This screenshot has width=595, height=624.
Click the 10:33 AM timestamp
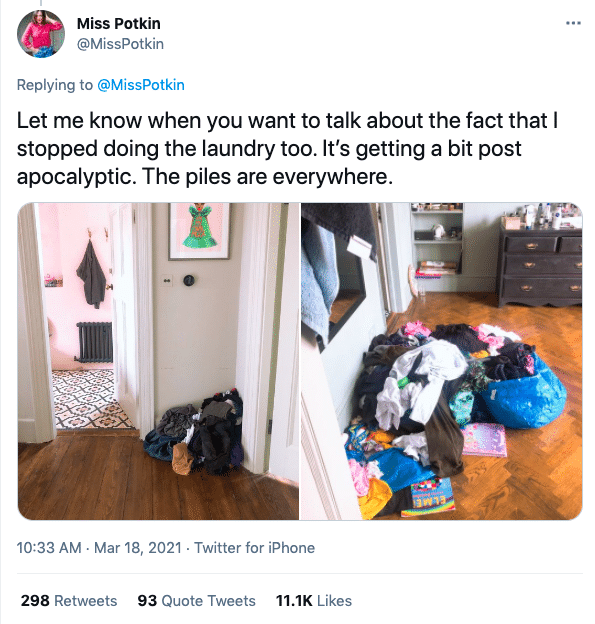[x=49, y=548]
